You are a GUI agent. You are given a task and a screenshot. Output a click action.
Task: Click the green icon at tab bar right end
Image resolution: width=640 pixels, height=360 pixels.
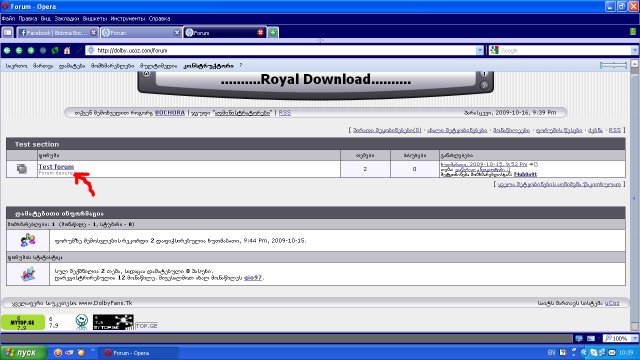pos(633,31)
